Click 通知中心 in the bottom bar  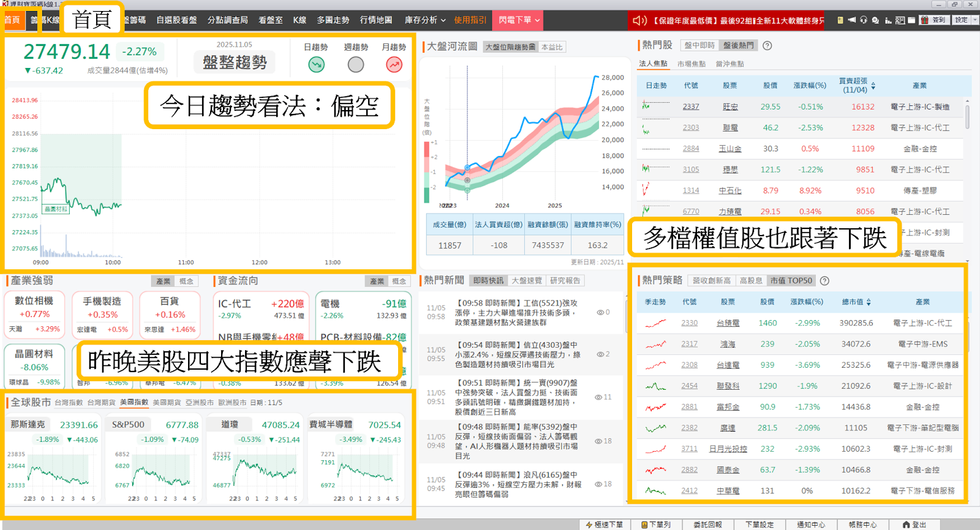point(811,524)
